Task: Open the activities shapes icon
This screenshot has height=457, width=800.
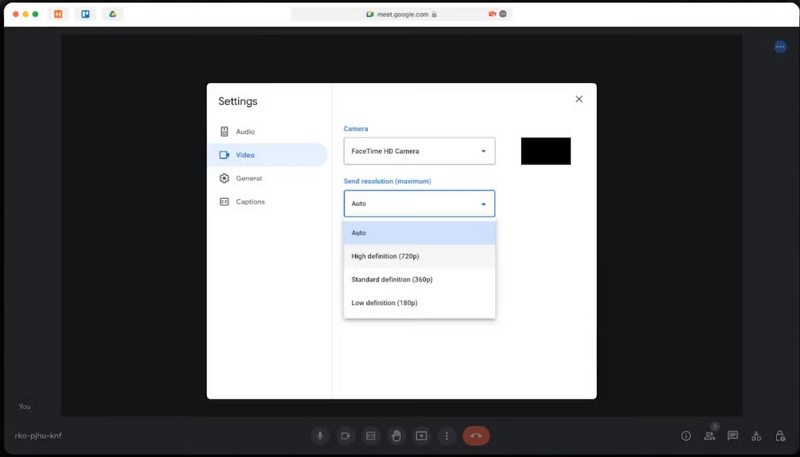Action: (756, 436)
